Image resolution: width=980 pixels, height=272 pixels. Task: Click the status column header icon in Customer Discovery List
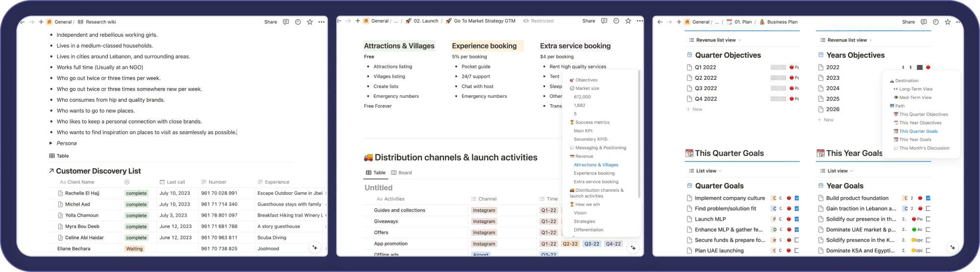point(127,182)
